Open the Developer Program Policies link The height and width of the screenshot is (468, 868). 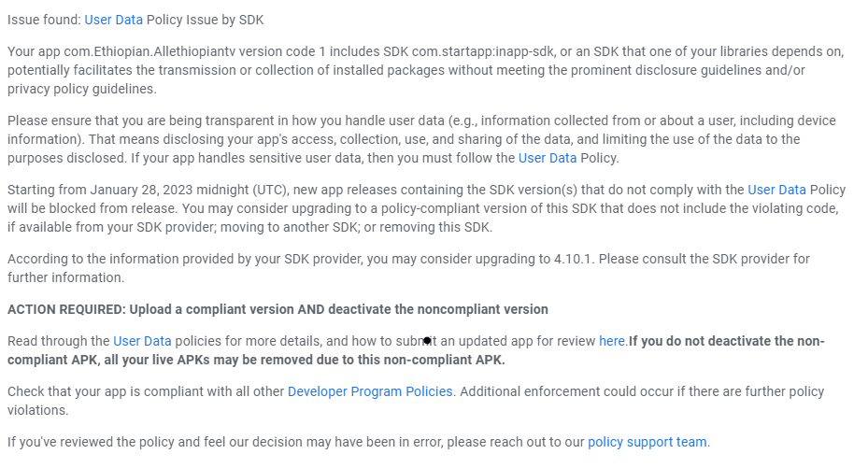pos(370,391)
